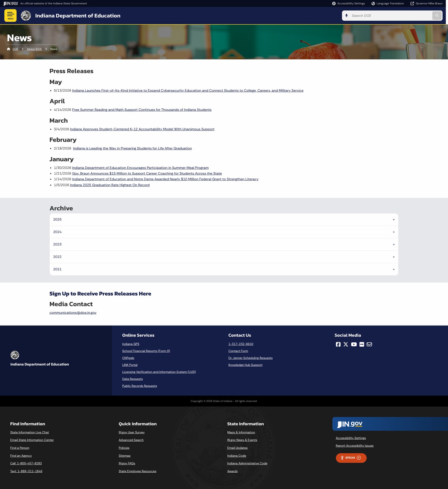This screenshot has width=448, height=489.
Task: Open the Flickr social media icon
Action: pyautogui.click(x=362, y=344)
